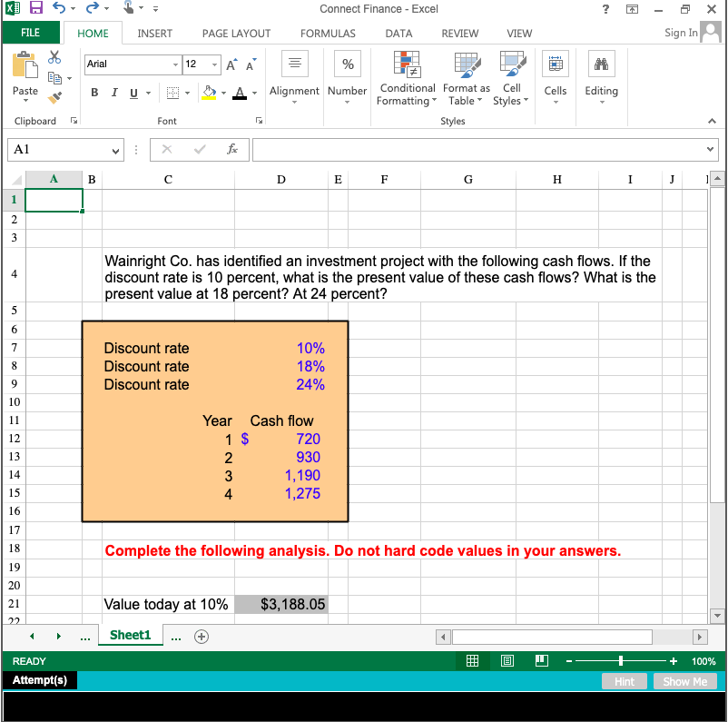
Task: Click the Sign In link
Action: [681, 33]
